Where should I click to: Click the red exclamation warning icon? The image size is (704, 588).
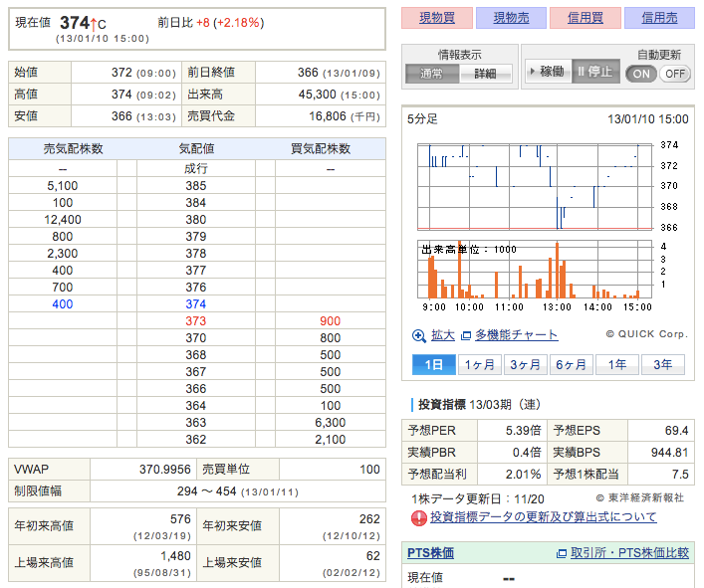418,518
